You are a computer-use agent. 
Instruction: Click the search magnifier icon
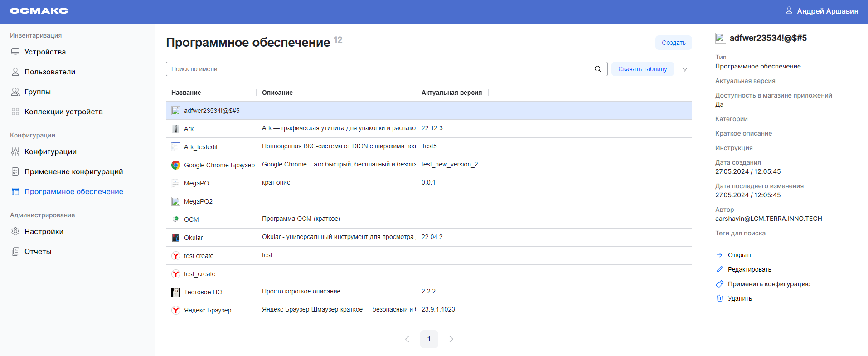tap(597, 69)
